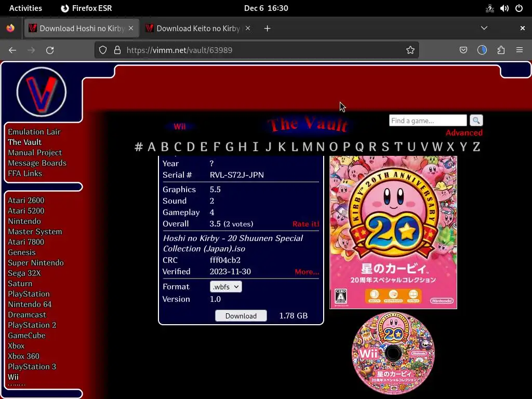Expand the list all tabs chevron
Viewport: 532px width, 399px height.
[484, 28]
